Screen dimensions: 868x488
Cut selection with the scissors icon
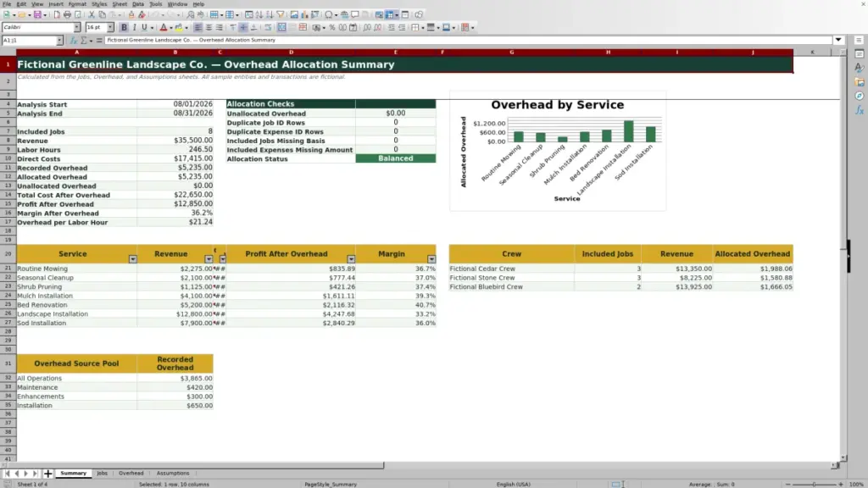pyautogui.click(x=92, y=14)
